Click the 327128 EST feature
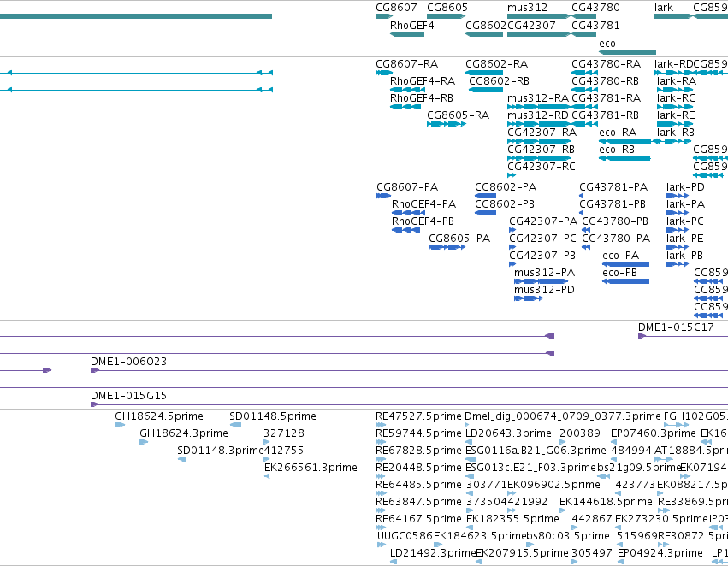Image resolution: width=728 pixels, height=566 pixels. coord(267,442)
